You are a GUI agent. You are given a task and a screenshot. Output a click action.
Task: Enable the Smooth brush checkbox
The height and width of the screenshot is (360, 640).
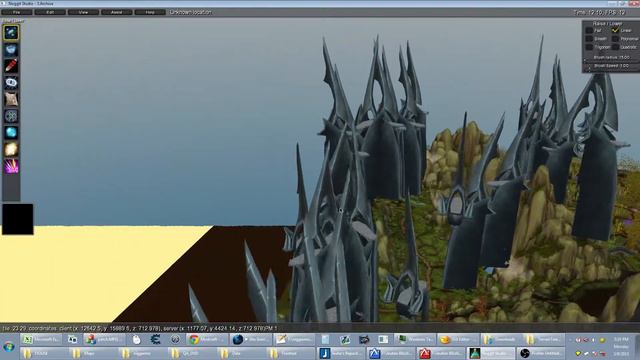[x=589, y=39]
